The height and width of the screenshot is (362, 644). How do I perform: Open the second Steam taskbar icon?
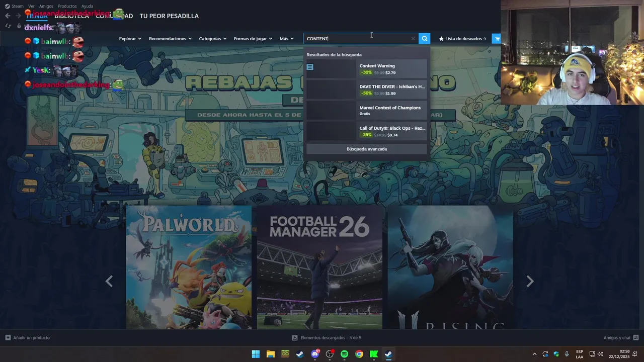[x=300, y=354]
